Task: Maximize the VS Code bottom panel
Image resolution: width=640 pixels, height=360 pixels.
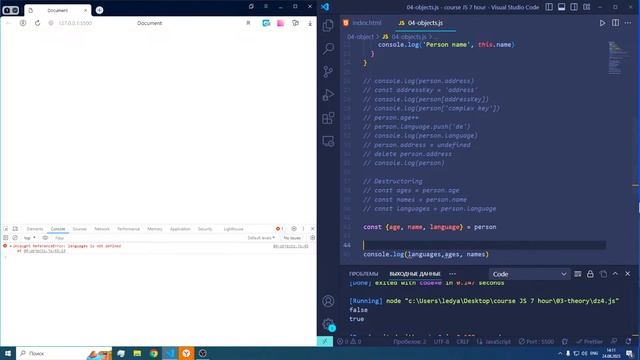Action: click(615, 274)
